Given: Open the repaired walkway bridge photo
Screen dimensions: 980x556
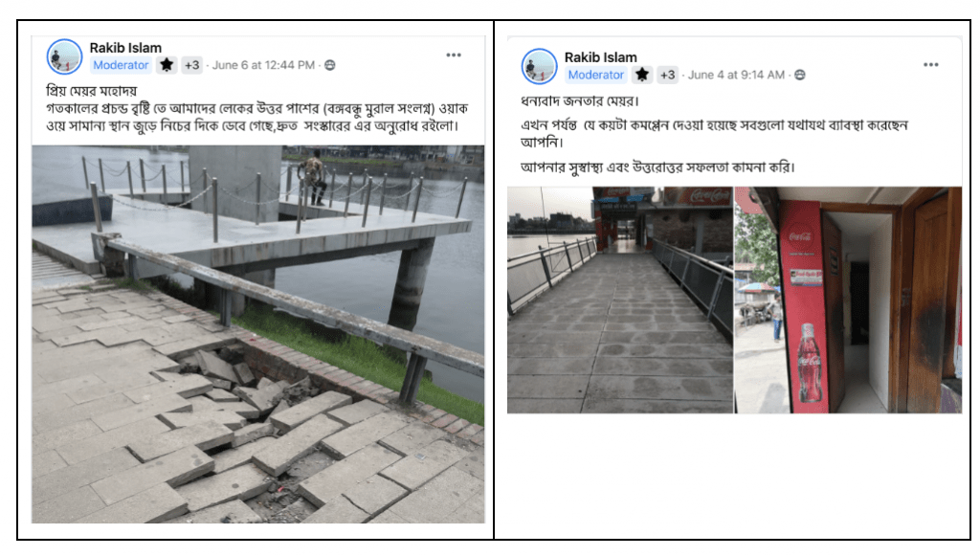Looking at the screenshot, I should point(620,300).
